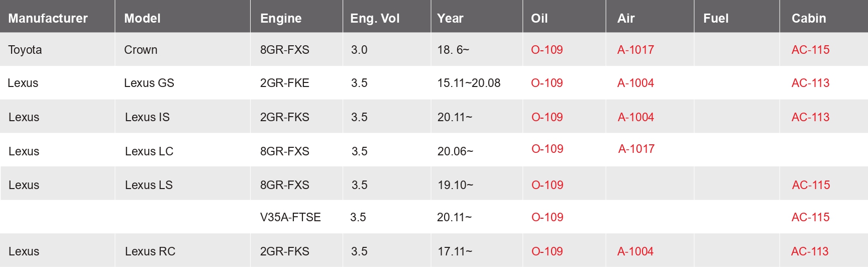Select the Engine column header

(x=281, y=19)
